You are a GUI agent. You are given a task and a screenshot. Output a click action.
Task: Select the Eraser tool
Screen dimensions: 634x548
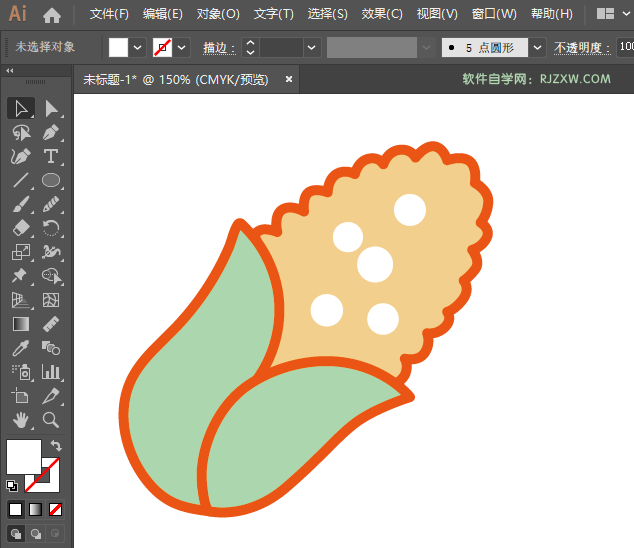(x=20, y=228)
